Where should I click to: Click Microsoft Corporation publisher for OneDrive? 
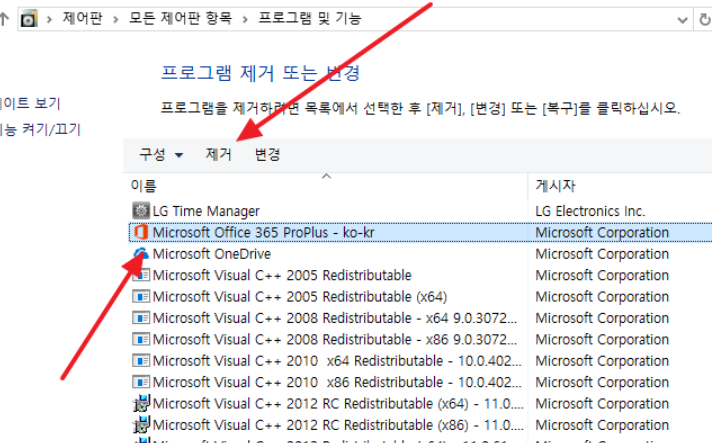pyautogui.click(x=602, y=254)
